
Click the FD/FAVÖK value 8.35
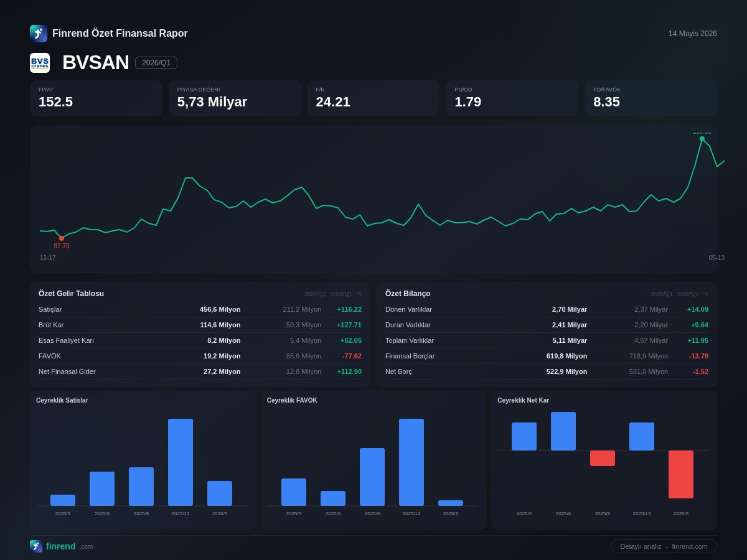[607, 102]
